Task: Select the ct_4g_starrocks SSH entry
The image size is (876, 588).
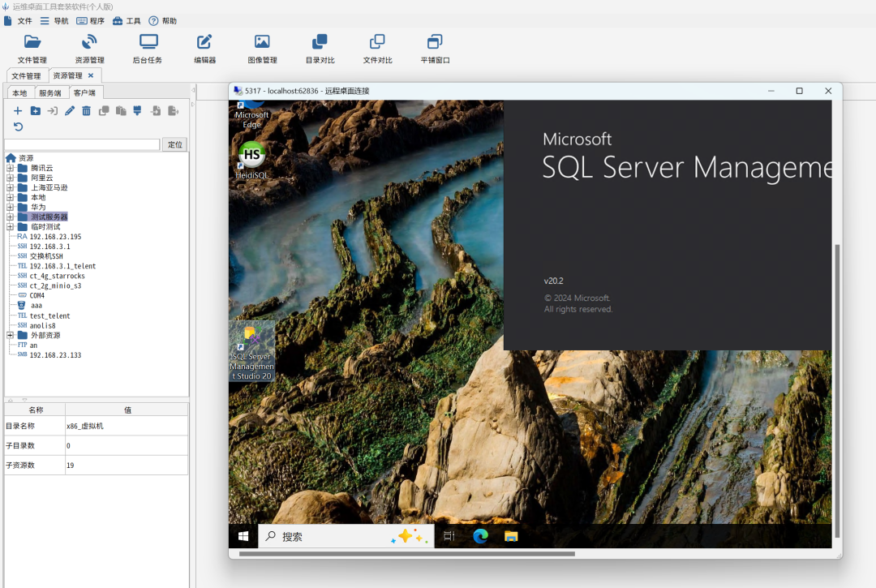Action: click(51, 276)
